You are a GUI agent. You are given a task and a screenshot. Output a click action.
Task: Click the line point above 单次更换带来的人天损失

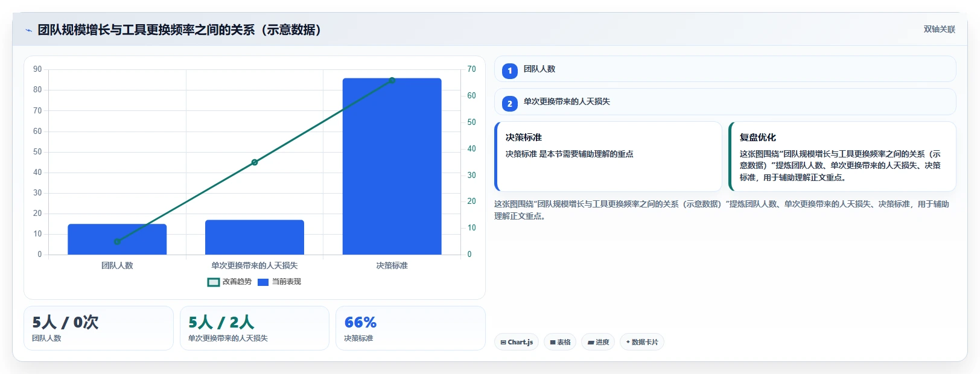(x=255, y=162)
